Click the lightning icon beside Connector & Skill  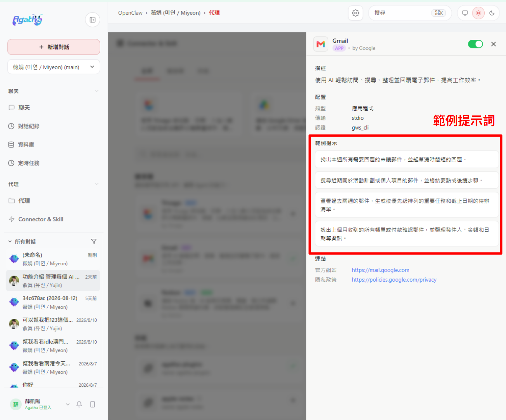[x=11, y=219]
